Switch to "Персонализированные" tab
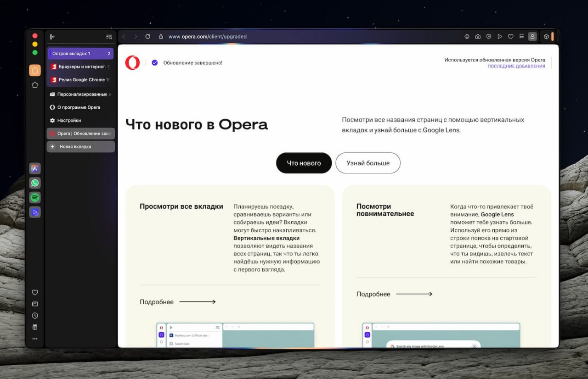This screenshot has width=588, height=379. [80, 94]
